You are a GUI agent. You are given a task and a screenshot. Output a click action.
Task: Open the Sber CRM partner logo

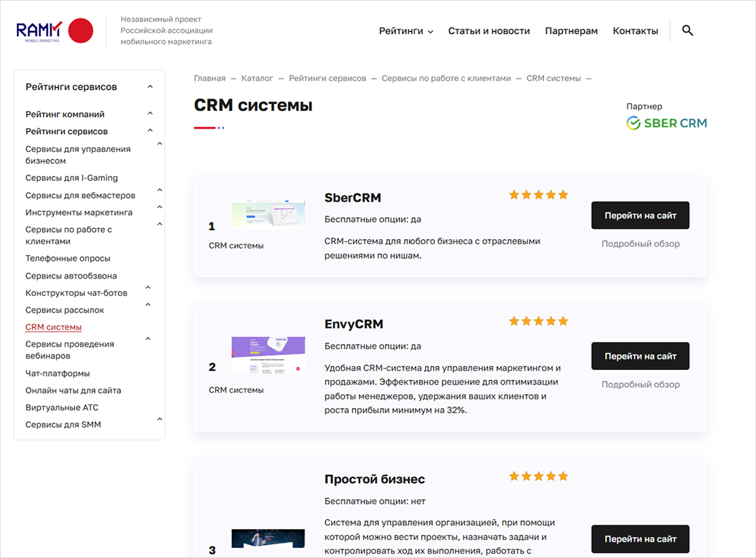tap(667, 123)
